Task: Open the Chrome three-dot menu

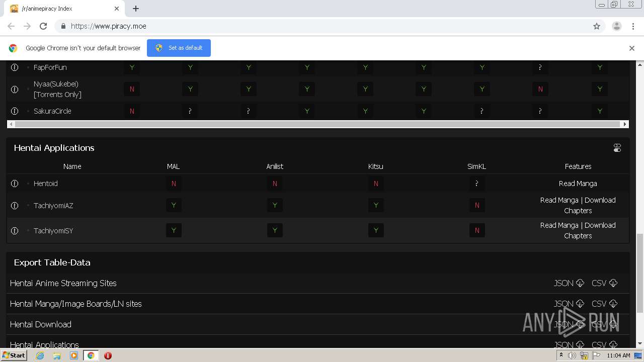Action: pyautogui.click(x=633, y=26)
